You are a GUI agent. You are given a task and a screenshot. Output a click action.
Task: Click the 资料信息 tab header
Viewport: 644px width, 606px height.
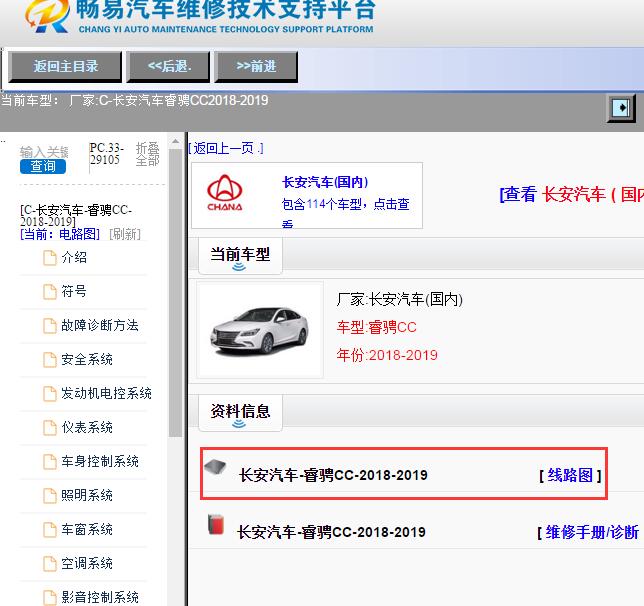[x=240, y=411]
